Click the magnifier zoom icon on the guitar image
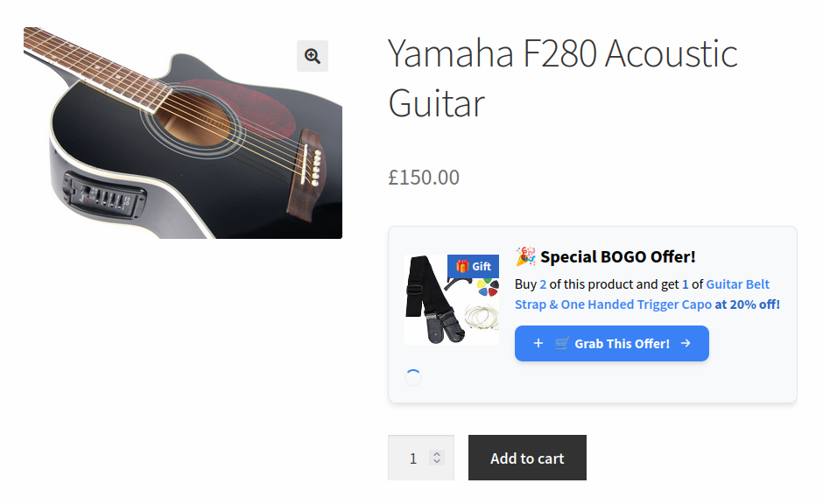Screen dimensions: 823x504 click(313, 56)
